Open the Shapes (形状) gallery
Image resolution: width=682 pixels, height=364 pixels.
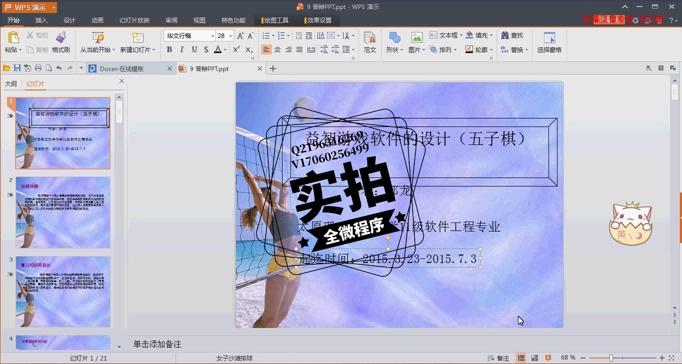tap(394, 37)
